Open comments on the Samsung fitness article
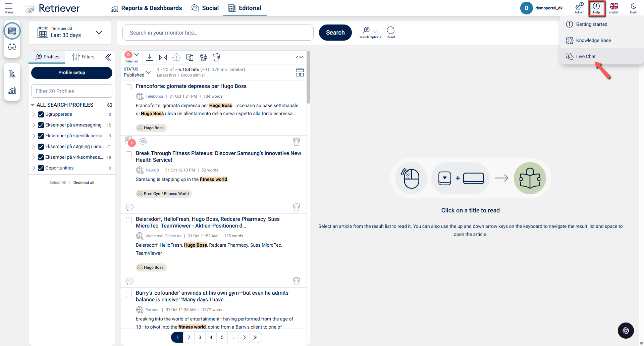This screenshot has height=346, width=644. click(x=130, y=207)
